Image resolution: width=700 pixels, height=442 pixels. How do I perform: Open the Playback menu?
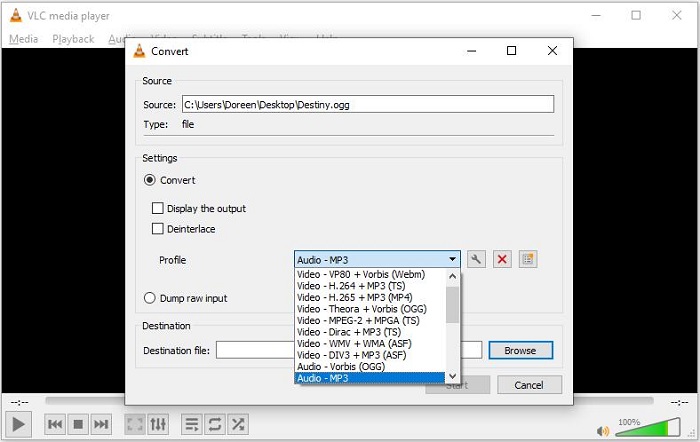point(73,39)
